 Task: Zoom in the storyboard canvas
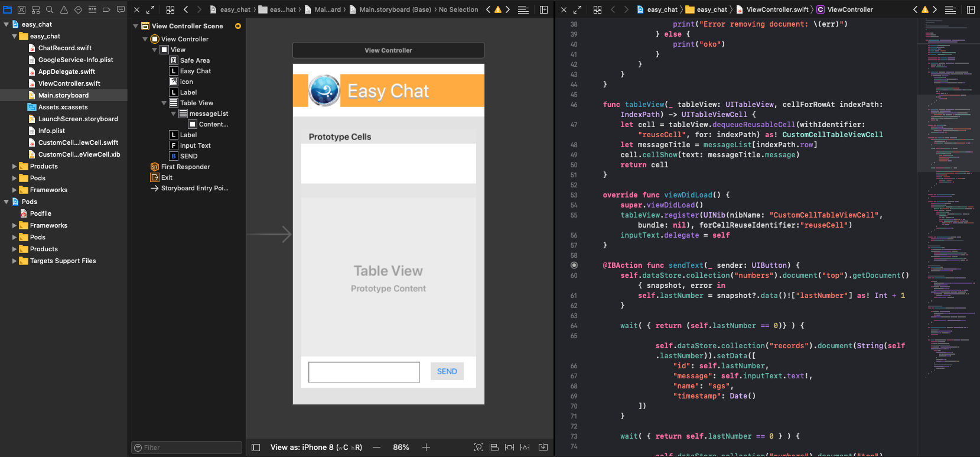[x=426, y=448]
